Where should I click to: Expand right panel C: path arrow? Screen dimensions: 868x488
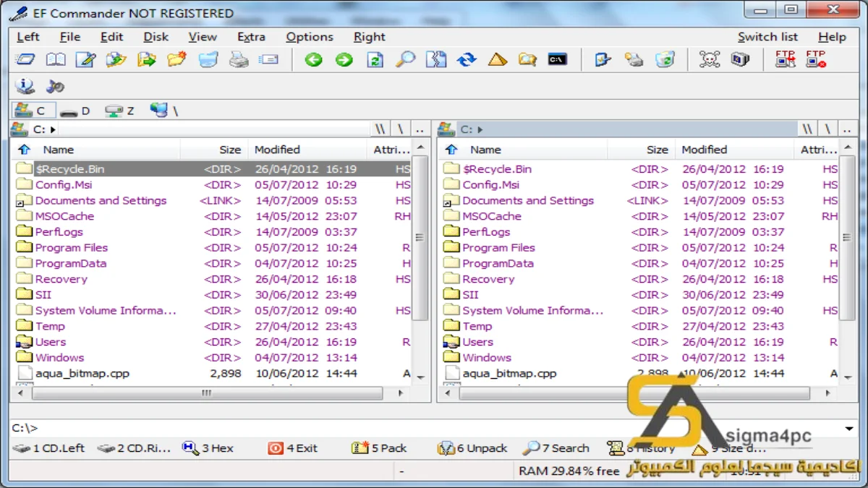[480, 130]
